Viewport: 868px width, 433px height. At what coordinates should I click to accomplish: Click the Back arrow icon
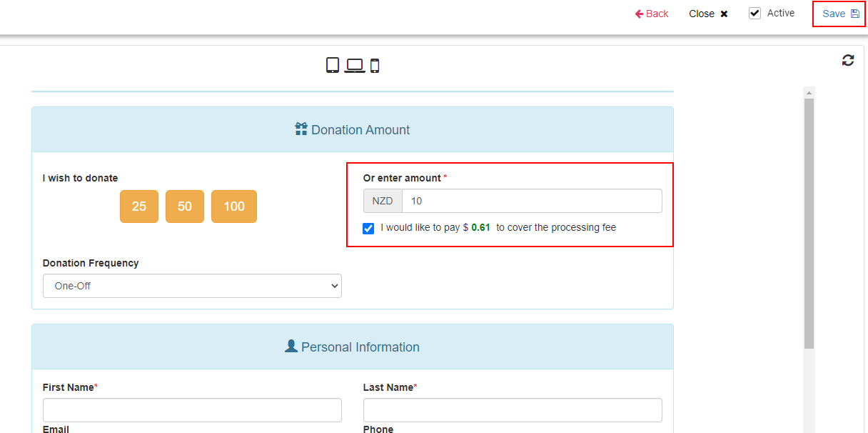tap(640, 14)
